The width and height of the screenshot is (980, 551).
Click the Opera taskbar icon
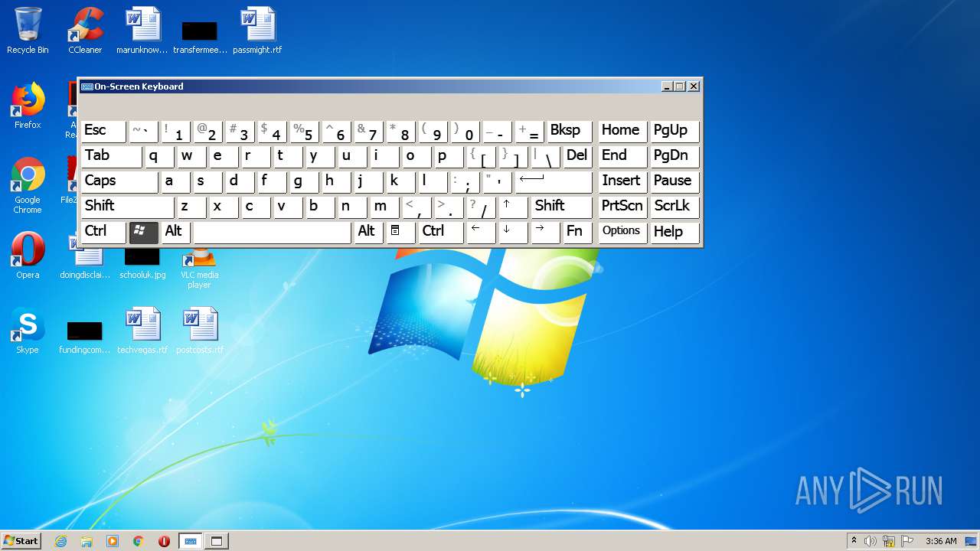tap(164, 541)
